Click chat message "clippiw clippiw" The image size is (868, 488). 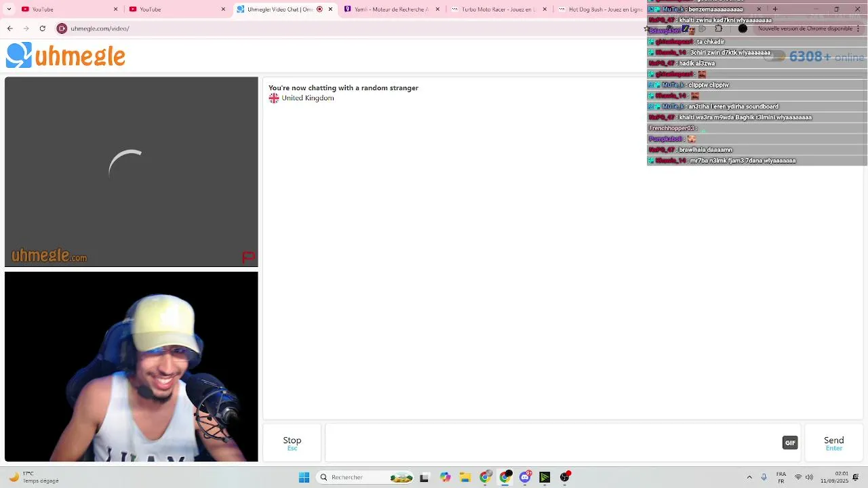tap(708, 85)
